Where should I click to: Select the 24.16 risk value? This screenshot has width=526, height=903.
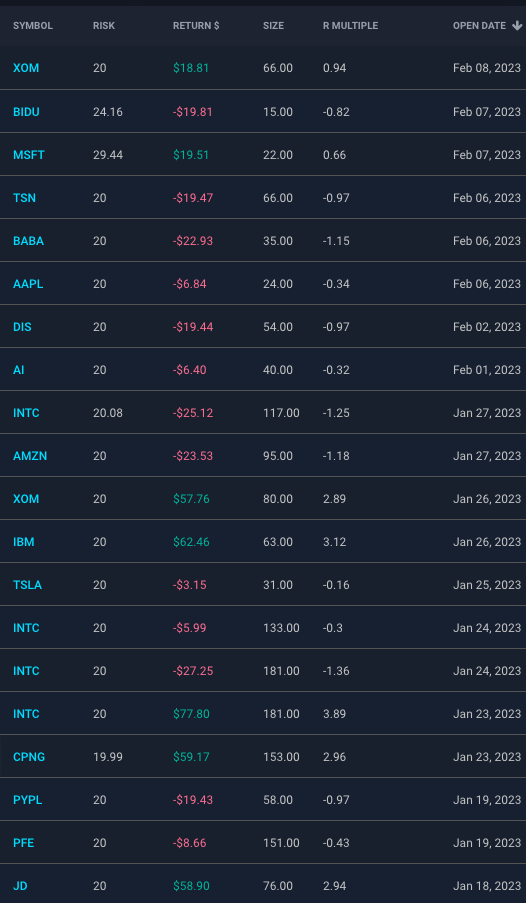(x=108, y=112)
